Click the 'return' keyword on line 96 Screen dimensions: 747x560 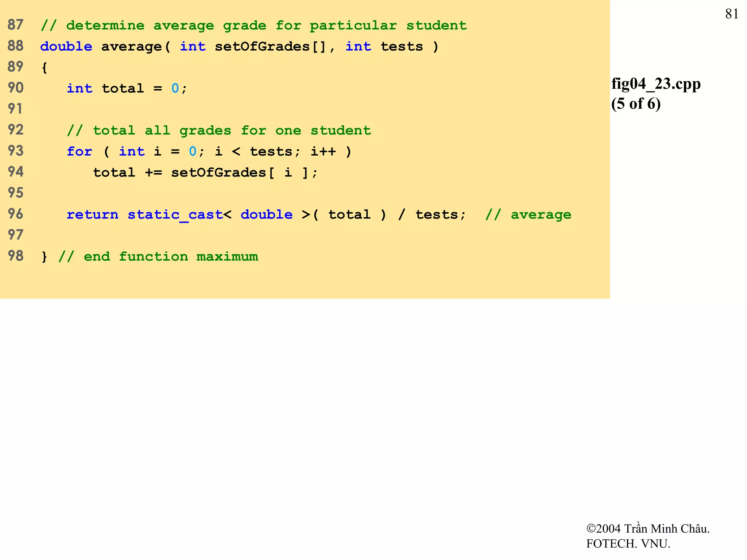click(x=92, y=215)
